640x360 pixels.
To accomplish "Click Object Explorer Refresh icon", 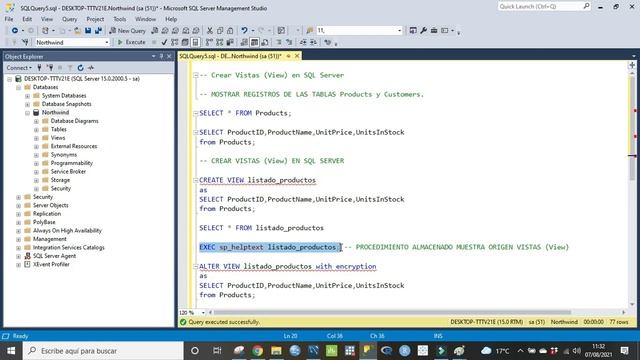I will (80, 68).
